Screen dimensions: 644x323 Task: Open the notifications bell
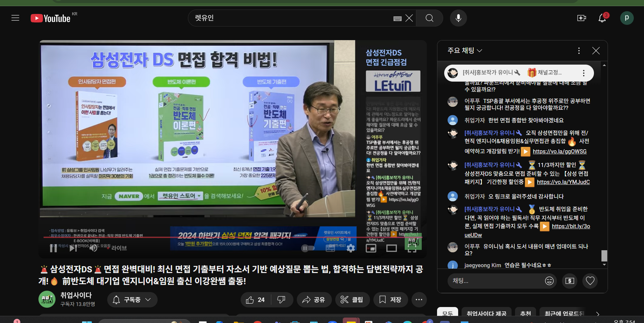602,18
